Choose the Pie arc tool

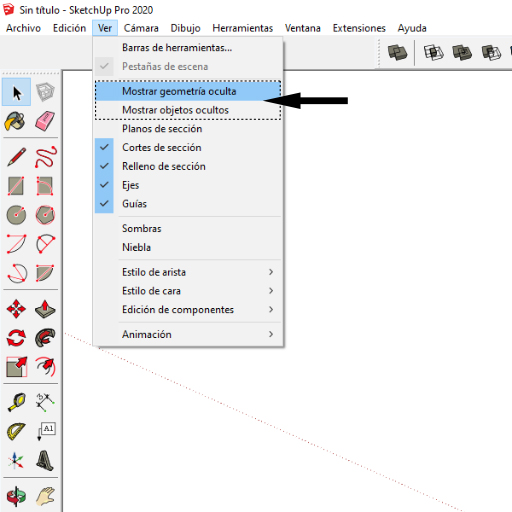click(x=45, y=273)
